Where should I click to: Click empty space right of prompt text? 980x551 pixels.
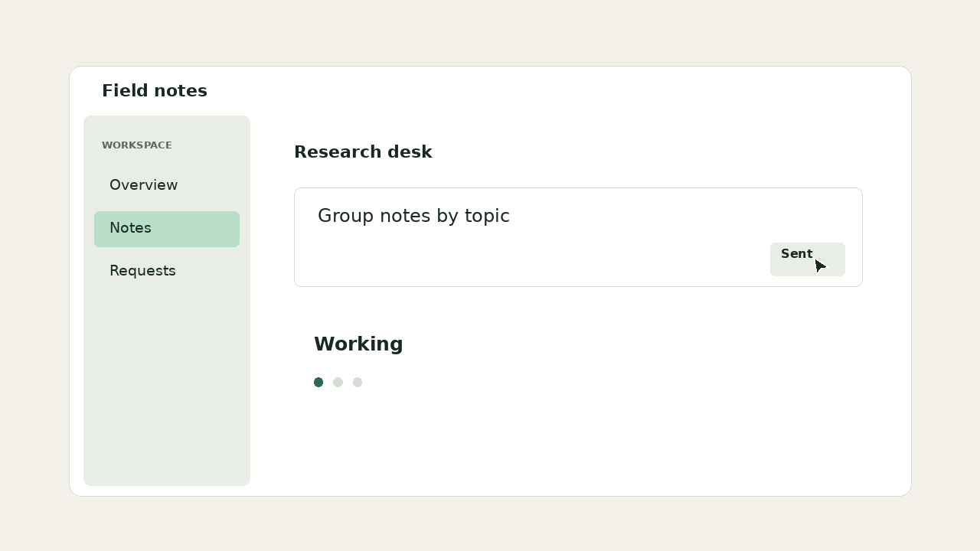pos(681,217)
